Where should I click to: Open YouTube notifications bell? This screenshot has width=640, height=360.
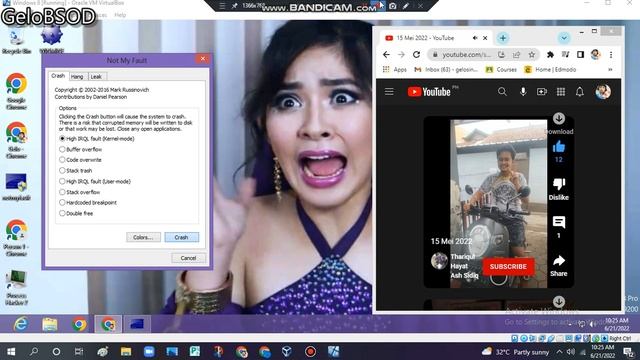[x=580, y=92]
